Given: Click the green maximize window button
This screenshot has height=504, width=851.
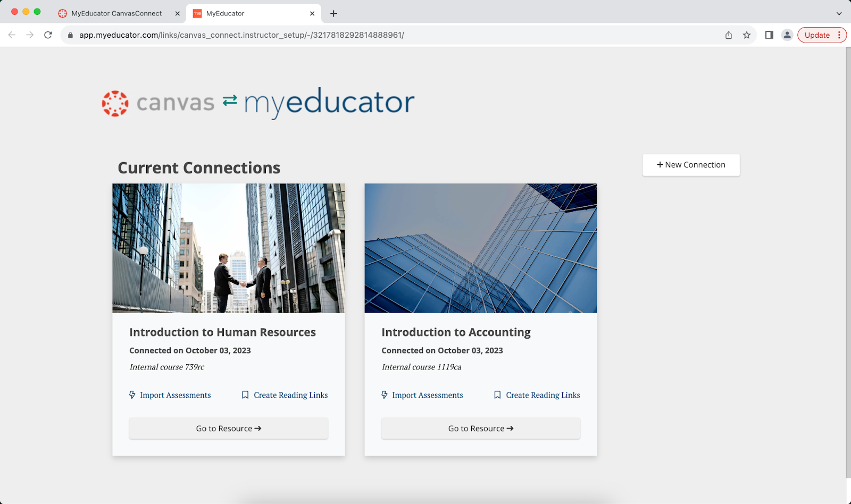Looking at the screenshot, I should pyautogui.click(x=37, y=12).
